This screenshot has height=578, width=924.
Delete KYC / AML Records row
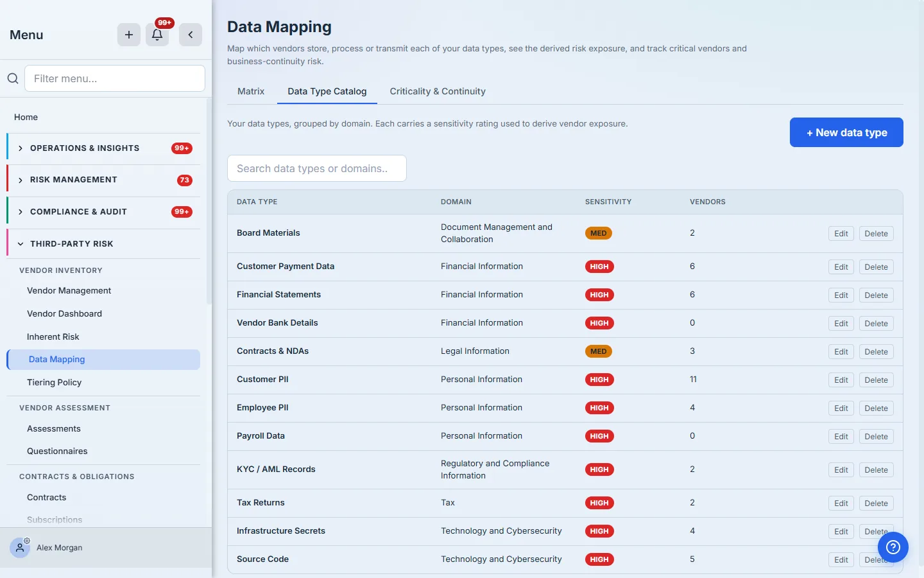click(x=876, y=470)
